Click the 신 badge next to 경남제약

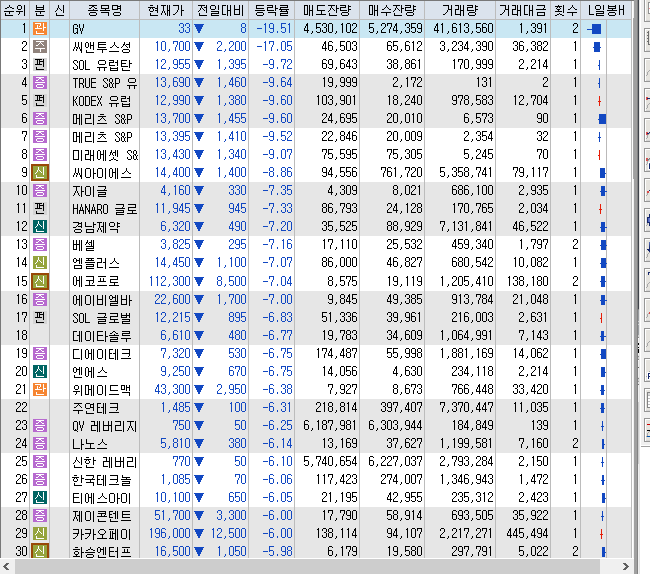(x=40, y=227)
